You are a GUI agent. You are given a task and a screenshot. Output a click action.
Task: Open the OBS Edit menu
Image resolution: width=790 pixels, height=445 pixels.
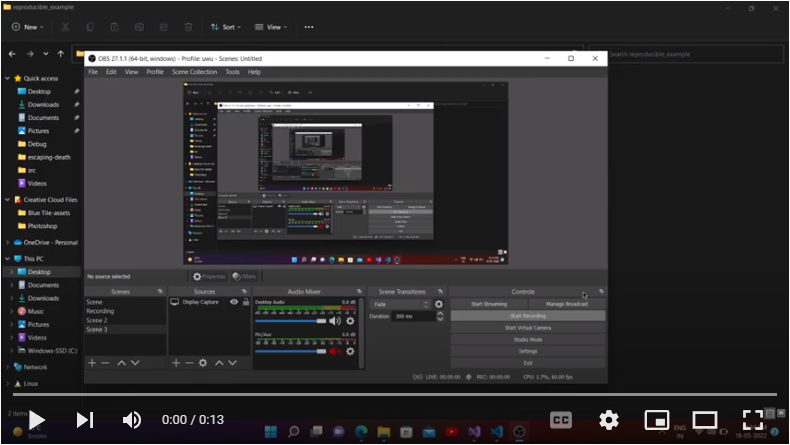click(x=111, y=72)
